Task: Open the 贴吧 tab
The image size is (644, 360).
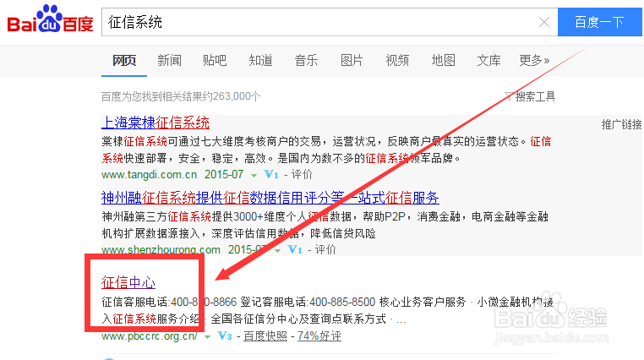Action: pyautogui.click(x=215, y=60)
